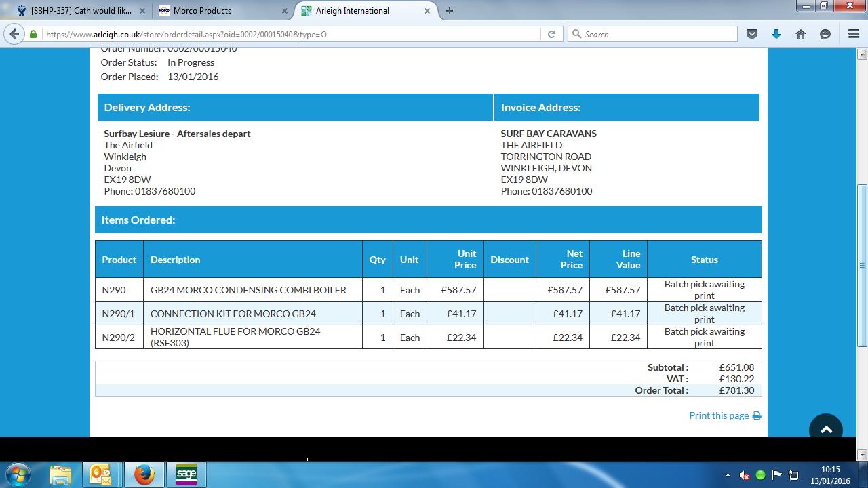Click the network tray icon
The height and width of the screenshot is (488, 868).
(x=794, y=475)
